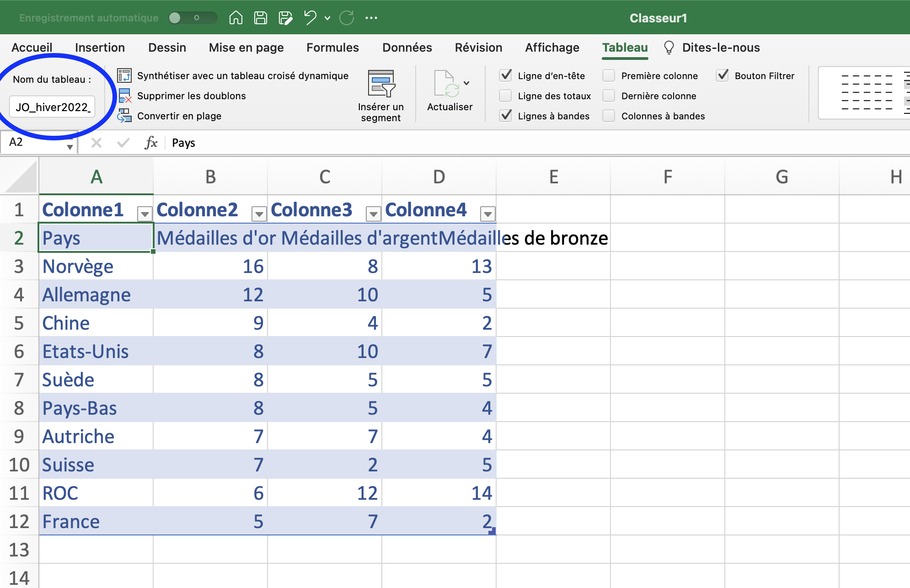Check the Dernière colonne checkbox
Image resolution: width=910 pixels, height=588 pixels.
pos(609,96)
